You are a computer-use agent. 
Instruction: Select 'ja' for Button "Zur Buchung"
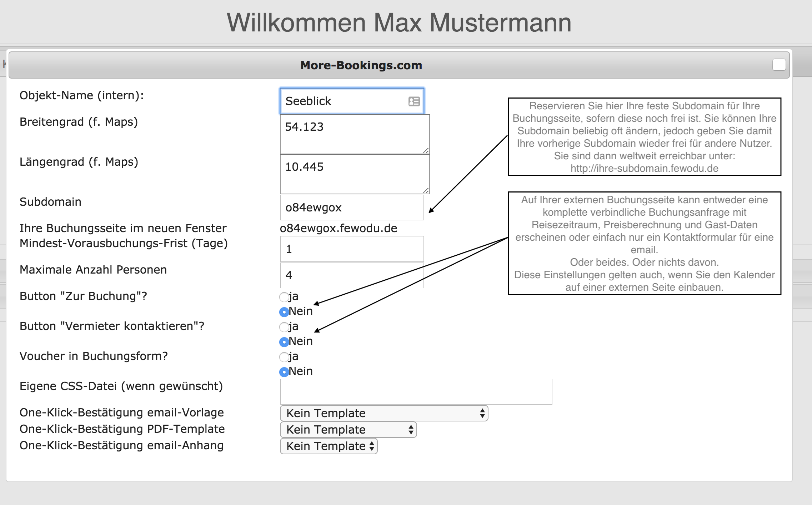tap(284, 297)
